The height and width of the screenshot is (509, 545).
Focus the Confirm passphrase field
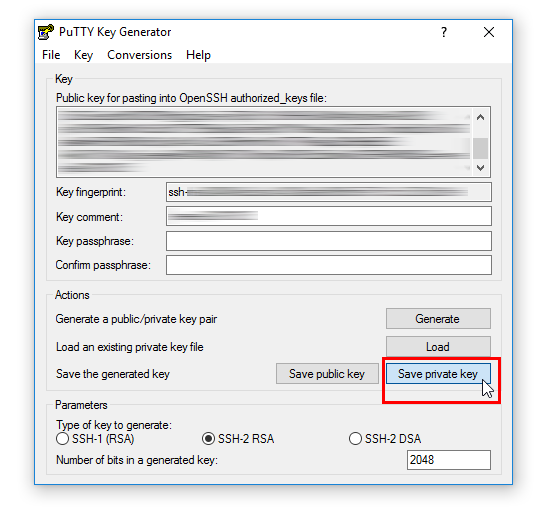329,265
